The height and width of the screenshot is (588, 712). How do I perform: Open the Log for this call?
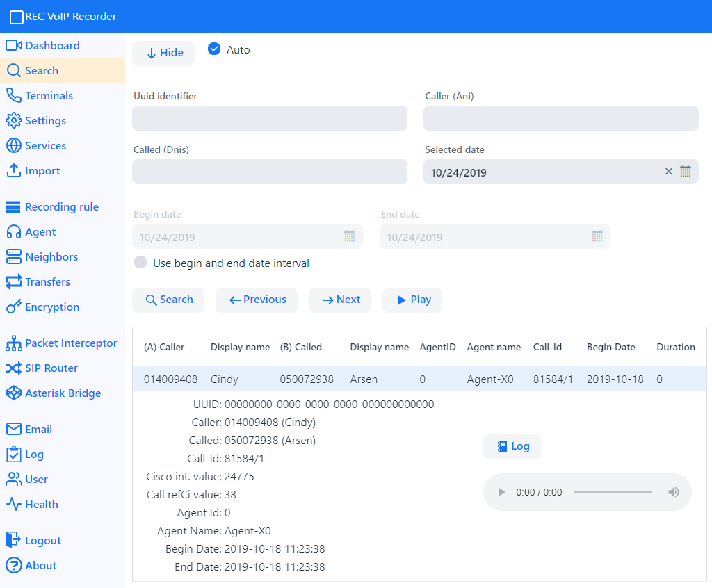tap(512, 447)
